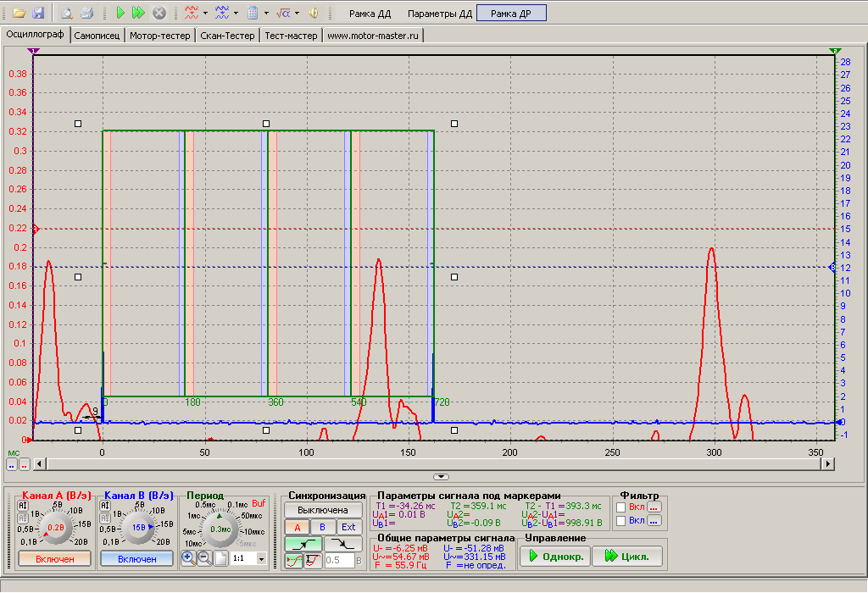The height and width of the screenshot is (593, 868).
Task: Expand the panel with the arrow below the scrollbar
Action: (441, 476)
